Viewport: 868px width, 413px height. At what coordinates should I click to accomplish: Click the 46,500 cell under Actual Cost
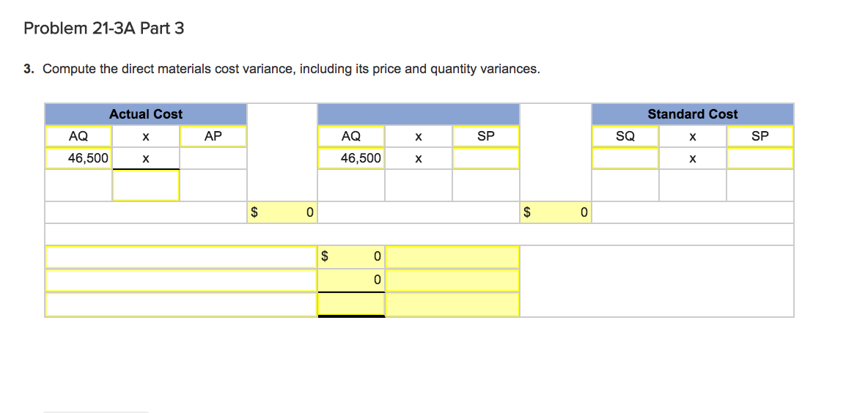[x=78, y=158]
